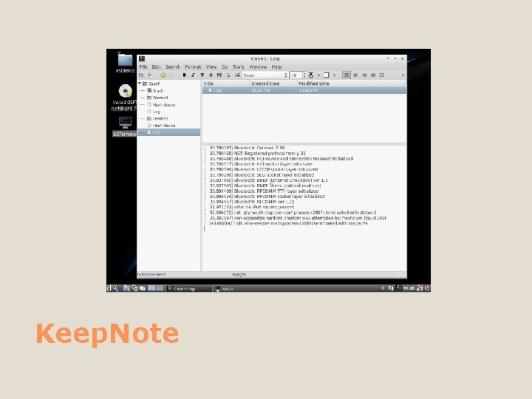Open the File menu
This screenshot has height=399, width=532.
[143, 66]
